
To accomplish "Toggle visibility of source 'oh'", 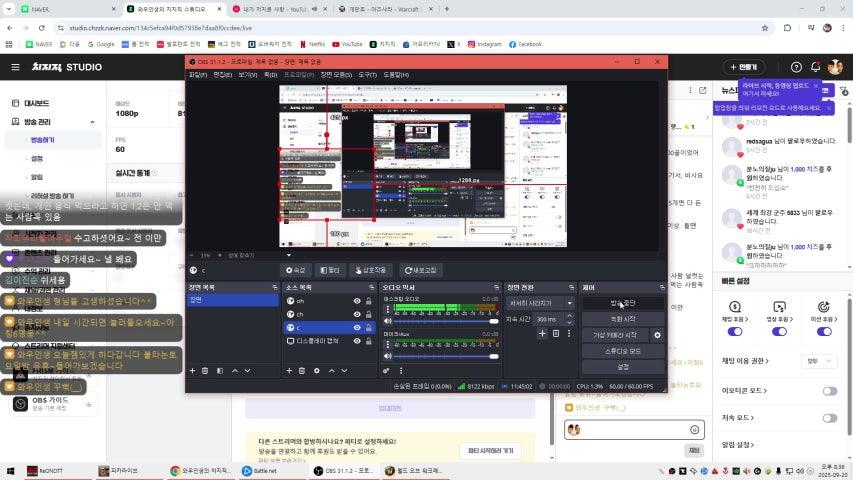I will click(357, 301).
